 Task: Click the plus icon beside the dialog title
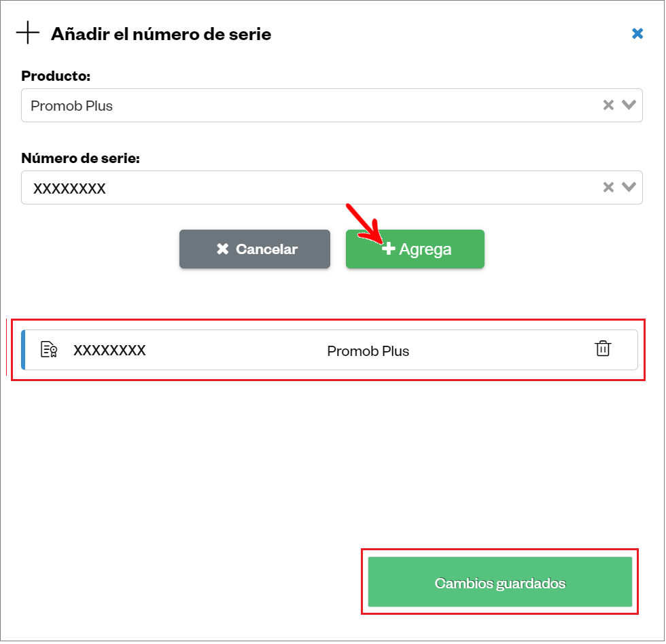28,32
